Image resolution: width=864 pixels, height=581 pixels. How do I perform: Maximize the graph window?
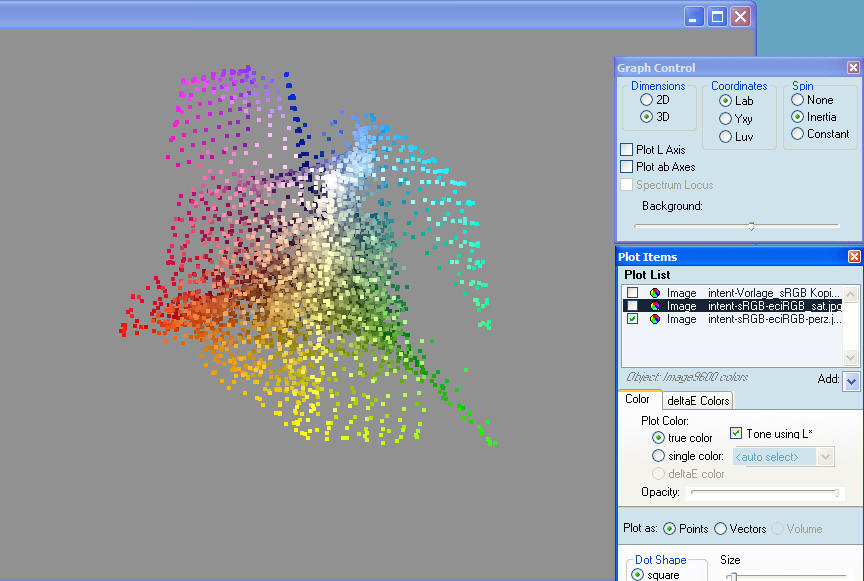tap(717, 16)
